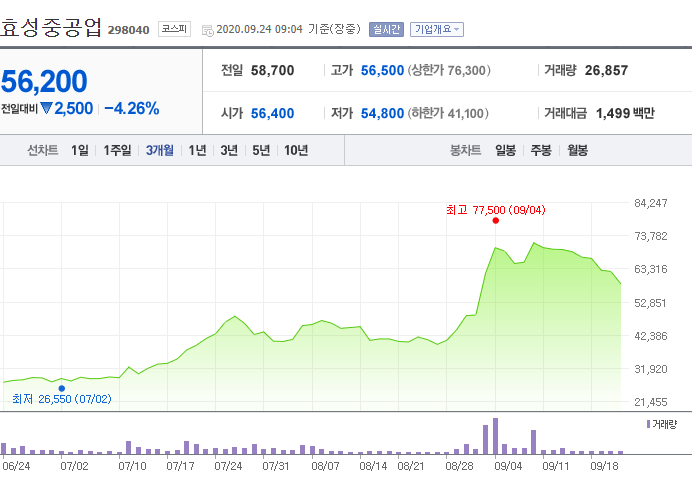Switch to 일봉 daily candle chart
The image size is (692, 485).
click(505, 150)
